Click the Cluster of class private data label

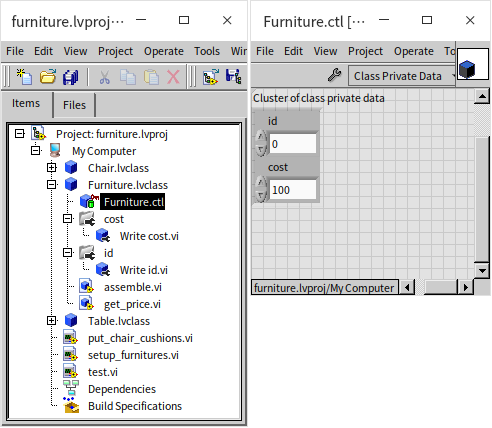[x=319, y=98]
